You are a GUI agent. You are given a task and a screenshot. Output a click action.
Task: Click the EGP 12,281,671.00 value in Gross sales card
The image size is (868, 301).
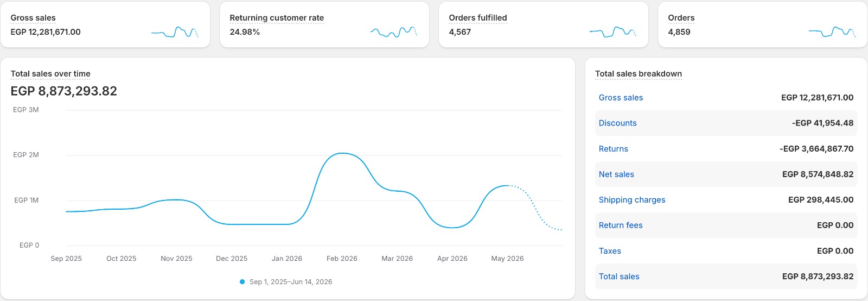point(46,32)
